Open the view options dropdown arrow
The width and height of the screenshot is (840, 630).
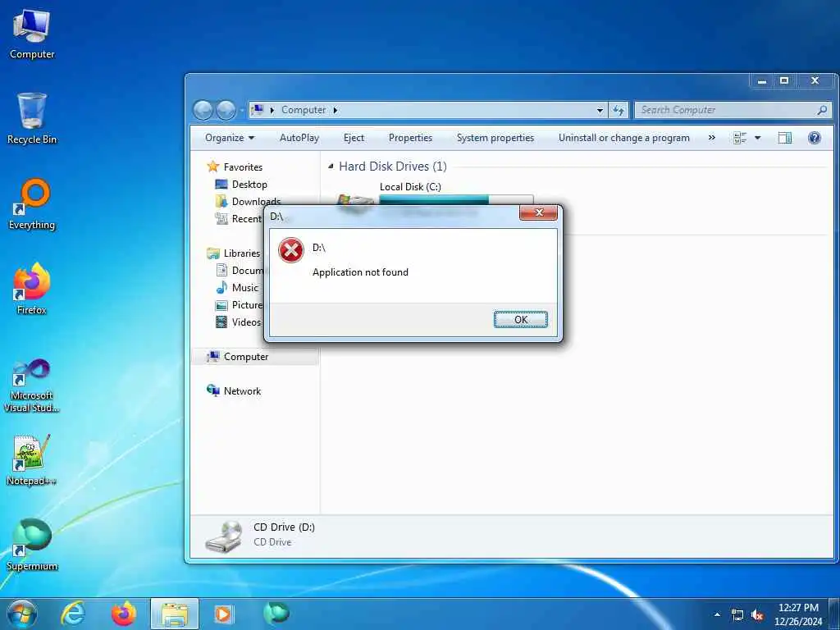coord(757,138)
